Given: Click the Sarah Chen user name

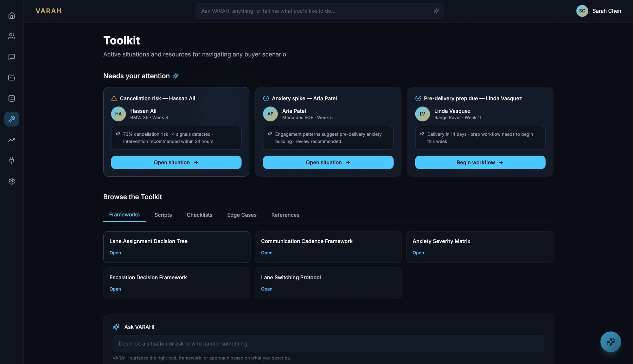Looking at the screenshot, I should (x=607, y=11).
